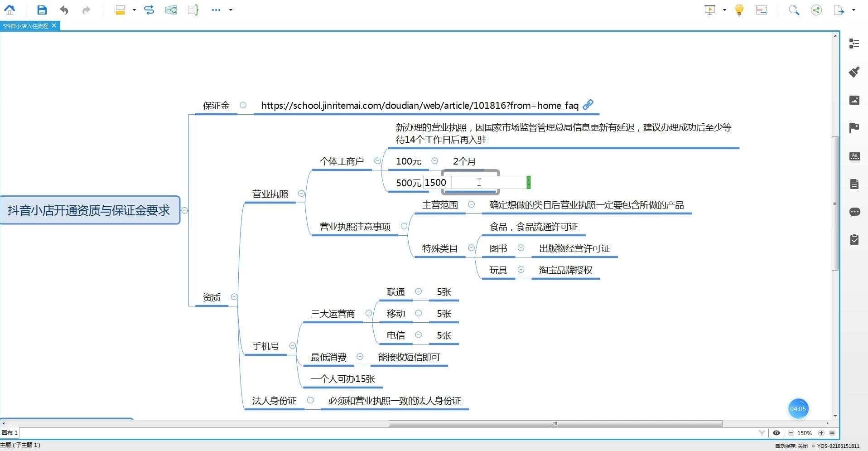
Task: Click the filter funnel icon
Action: coord(762,433)
